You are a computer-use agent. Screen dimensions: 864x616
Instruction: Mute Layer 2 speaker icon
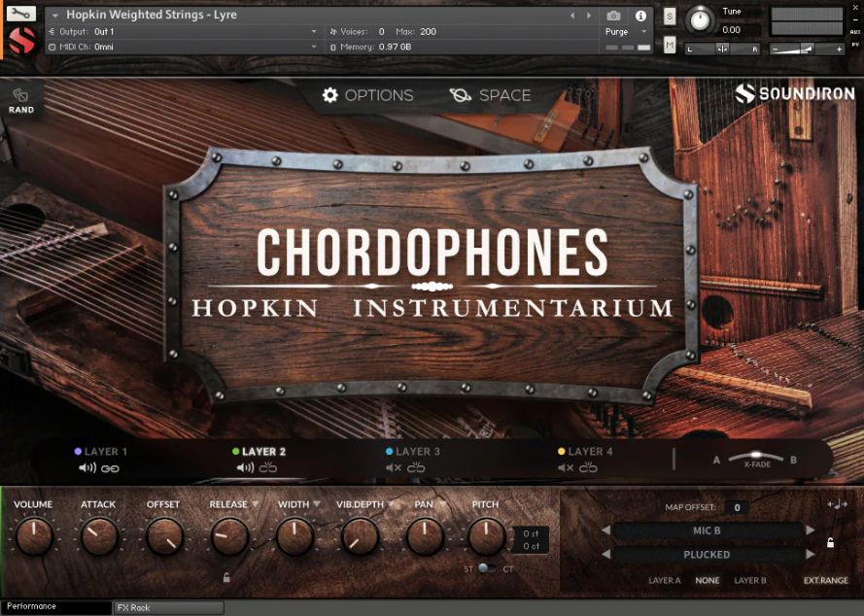[245, 467]
